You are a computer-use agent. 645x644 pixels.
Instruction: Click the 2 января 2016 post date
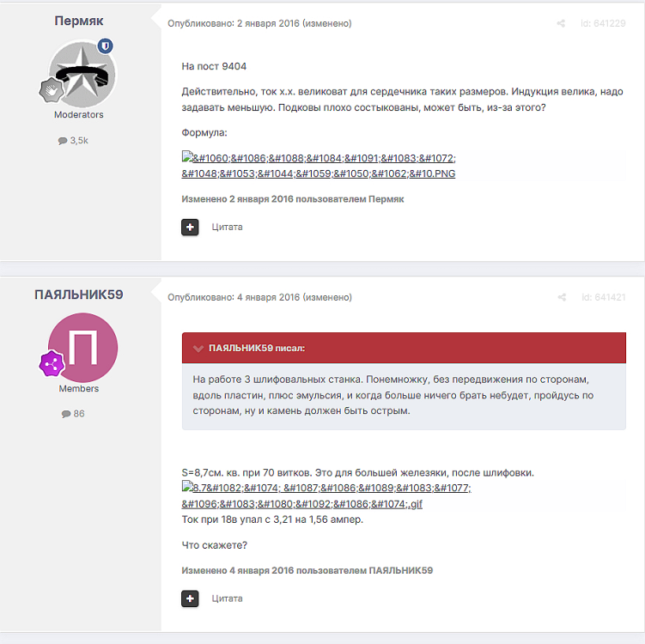point(268,23)
